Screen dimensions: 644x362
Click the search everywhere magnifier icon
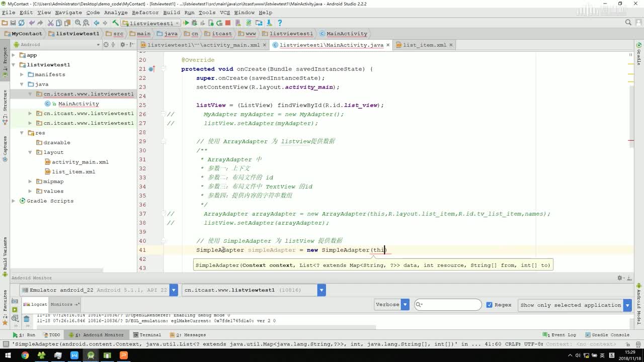628,23
